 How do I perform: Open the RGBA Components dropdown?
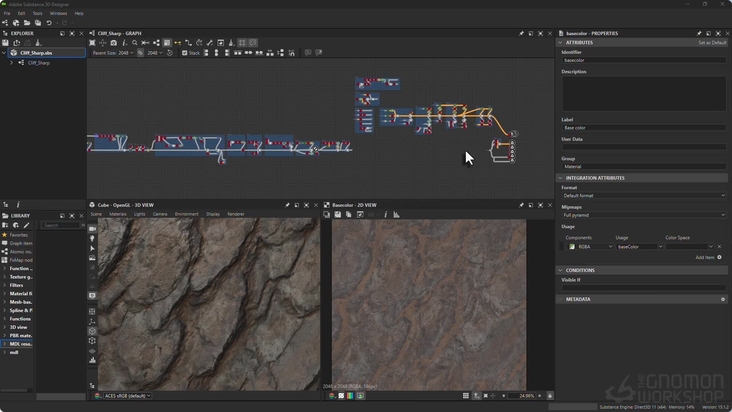[590, 246]
